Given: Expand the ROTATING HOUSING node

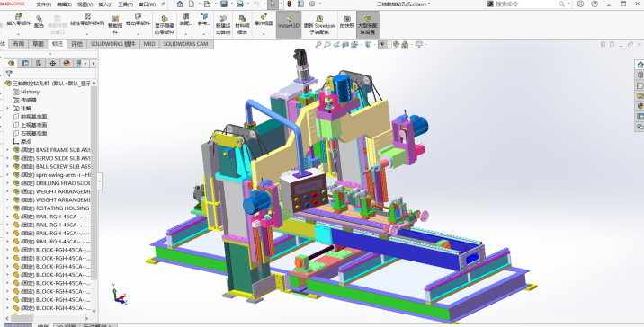Looking at the screenshot, I should (7, 208).
